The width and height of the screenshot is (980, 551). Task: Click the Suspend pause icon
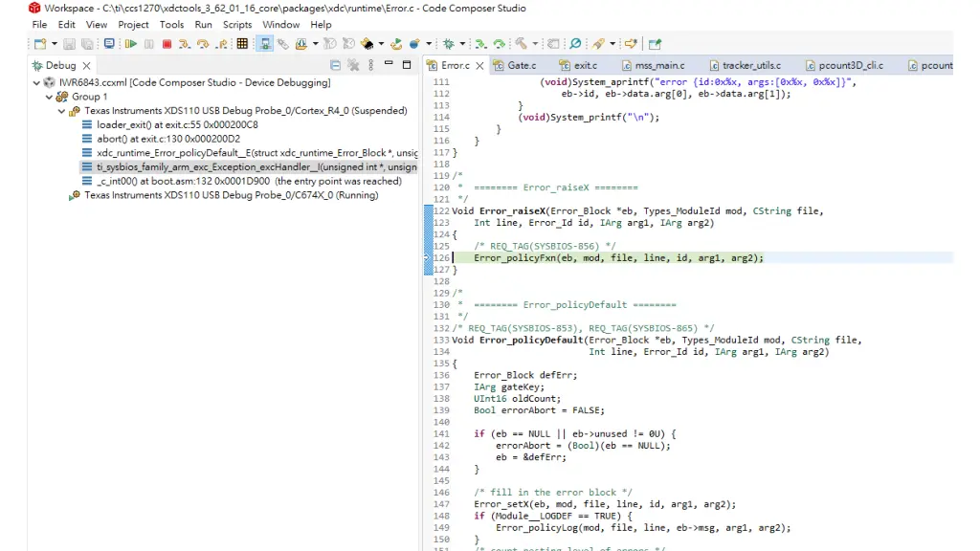point(148,44)
